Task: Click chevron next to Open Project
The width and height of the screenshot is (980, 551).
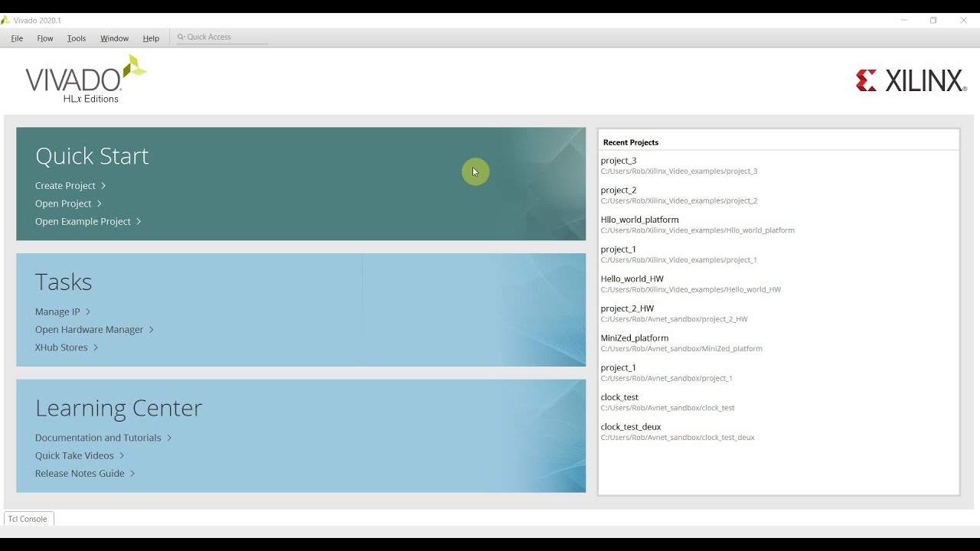Action: click(100, 204)
